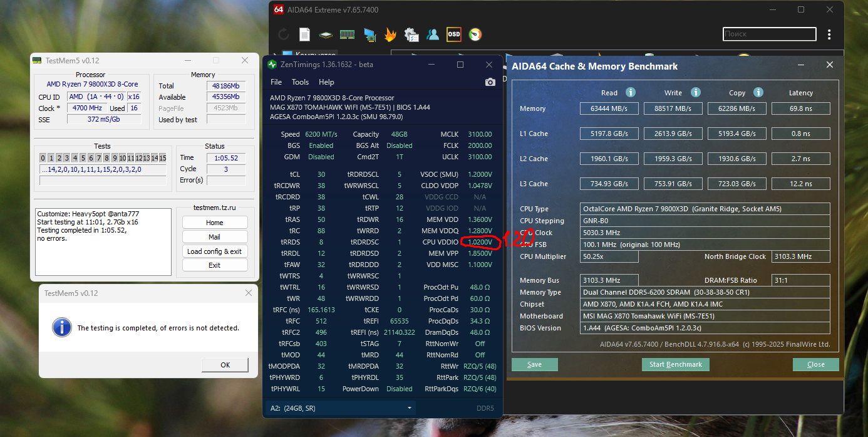Image resolution: width=868 pixels, height=437 pixels.
Task: Click the Memory Latency value 69.8 ns
Action: coord(801,108)
